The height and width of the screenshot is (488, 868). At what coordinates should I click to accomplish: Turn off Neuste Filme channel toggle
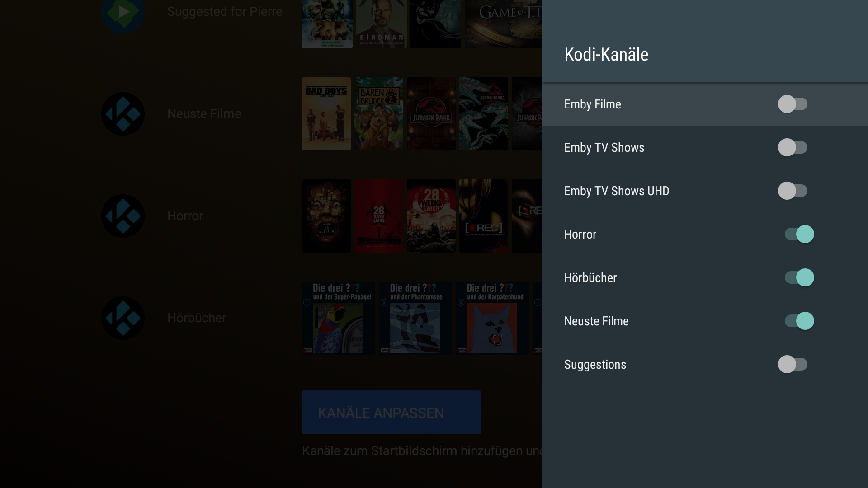click(799, 321)
